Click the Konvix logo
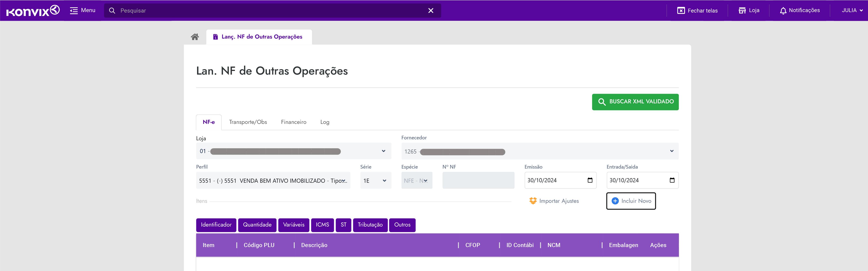 click(33, 10)
